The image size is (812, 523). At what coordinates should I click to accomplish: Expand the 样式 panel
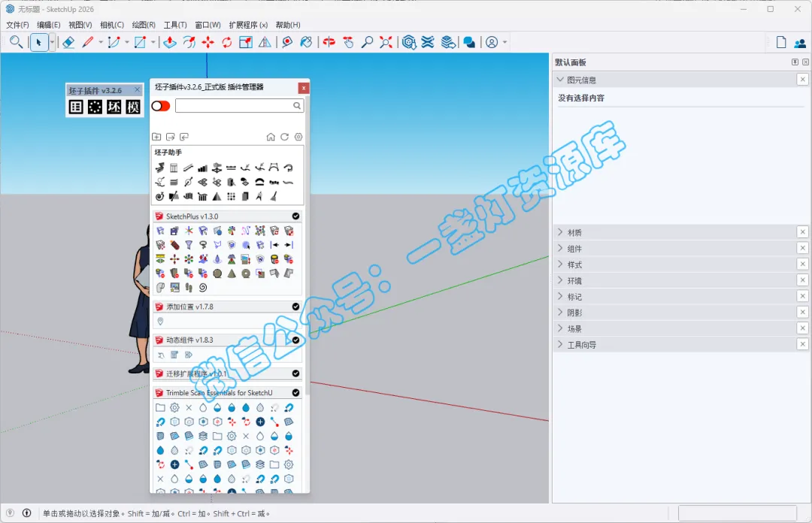pos(560,264)
